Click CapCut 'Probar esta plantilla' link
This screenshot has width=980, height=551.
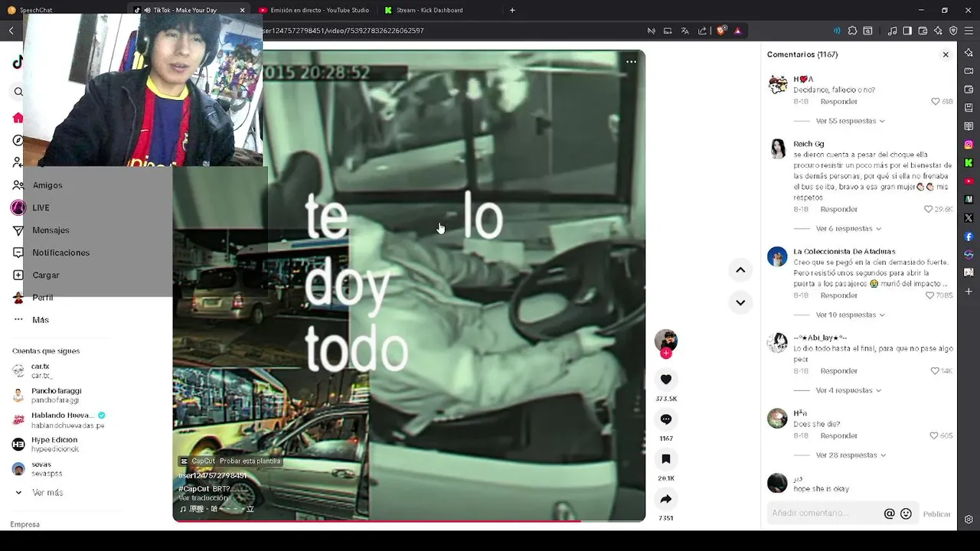coord(230,461)
